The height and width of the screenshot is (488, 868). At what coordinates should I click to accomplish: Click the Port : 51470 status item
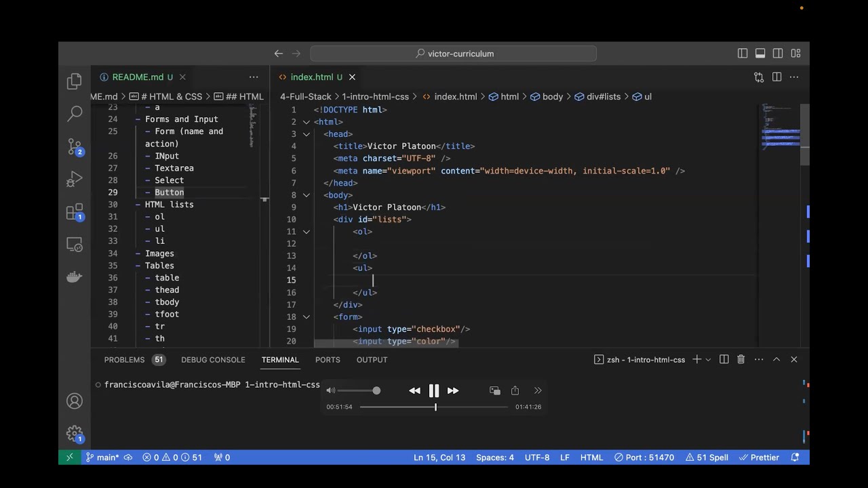(644, 457)
